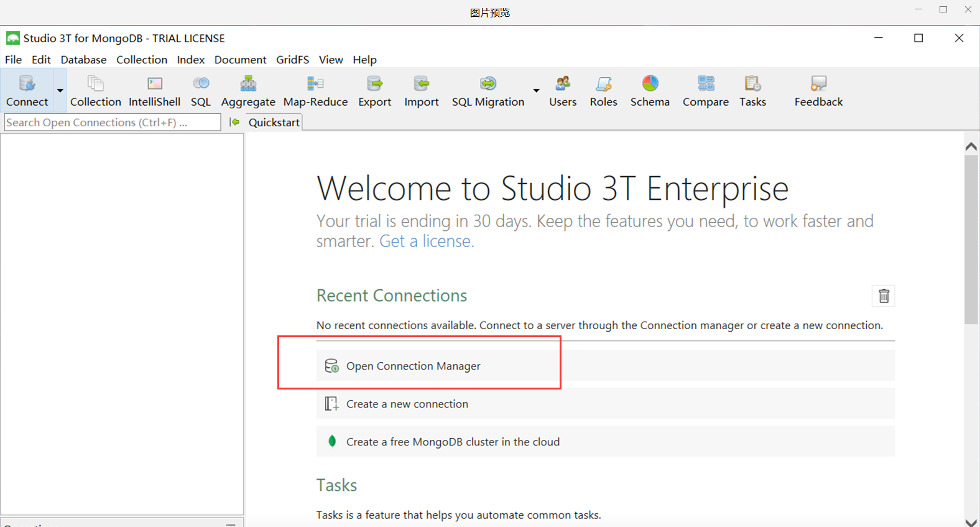Click the Tasks toolbar icon
The image size is (980, 527).
coord(752,91)
